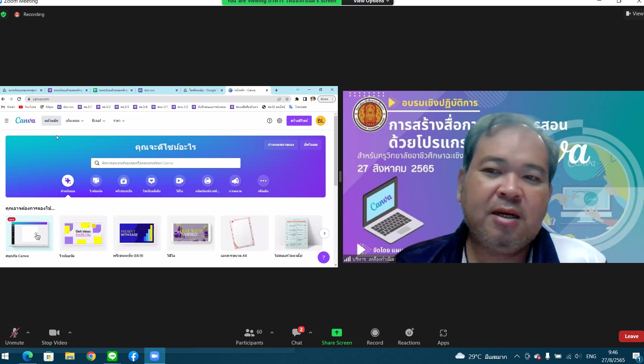Bookmark this page with star icon
This screenshot has height=364, width=644.
[287, 99]
